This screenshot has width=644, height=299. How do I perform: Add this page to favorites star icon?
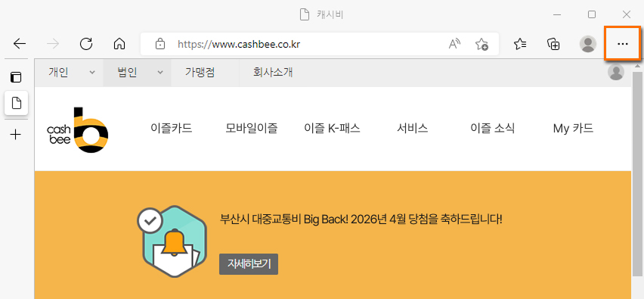point(481,44)
